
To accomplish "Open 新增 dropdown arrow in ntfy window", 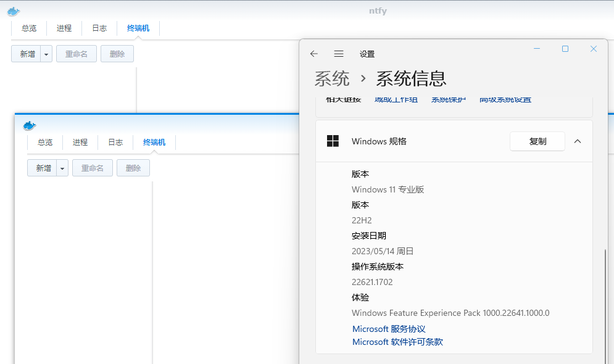I will click(x=46, y=54).
